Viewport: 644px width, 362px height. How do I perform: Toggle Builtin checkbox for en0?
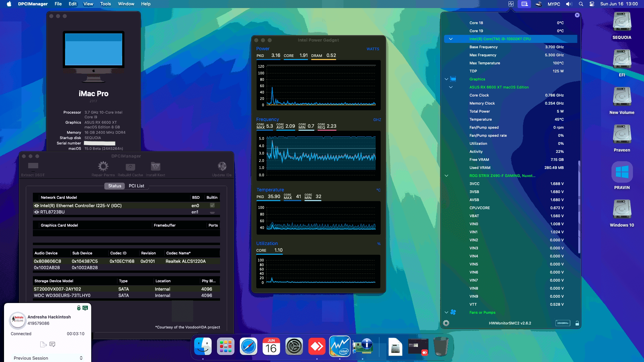[212, 205]
